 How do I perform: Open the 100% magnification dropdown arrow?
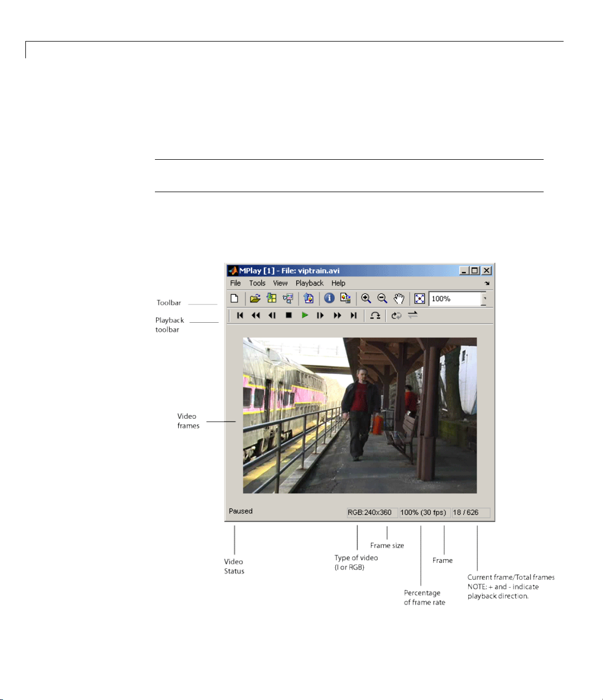point(484,298)
